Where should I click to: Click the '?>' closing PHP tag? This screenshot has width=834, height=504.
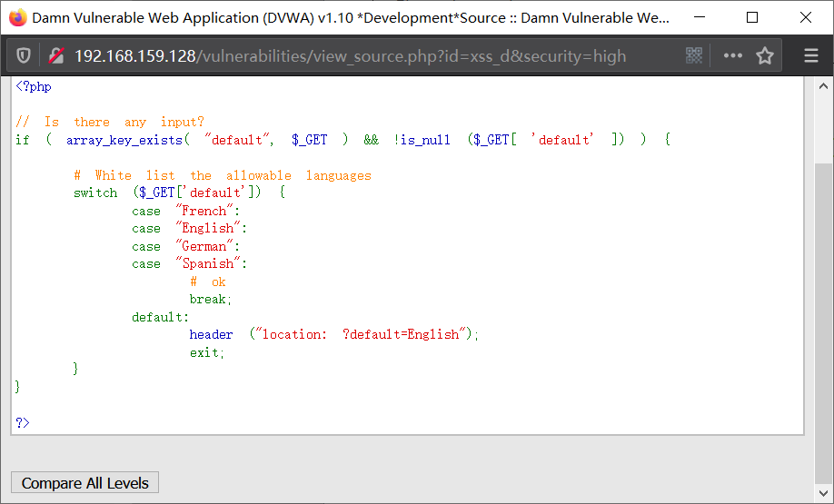pyautogui.click(x=23, y=422)
